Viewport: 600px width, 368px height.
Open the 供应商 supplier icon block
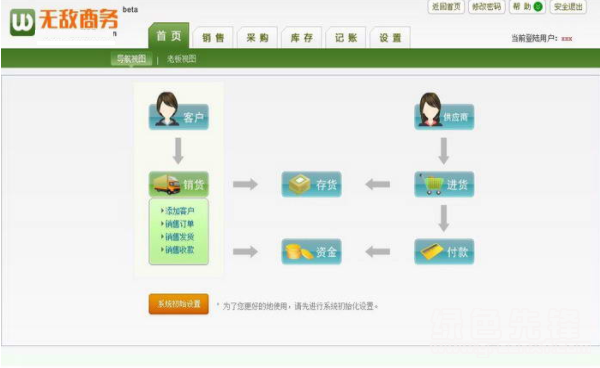point(444,111)
